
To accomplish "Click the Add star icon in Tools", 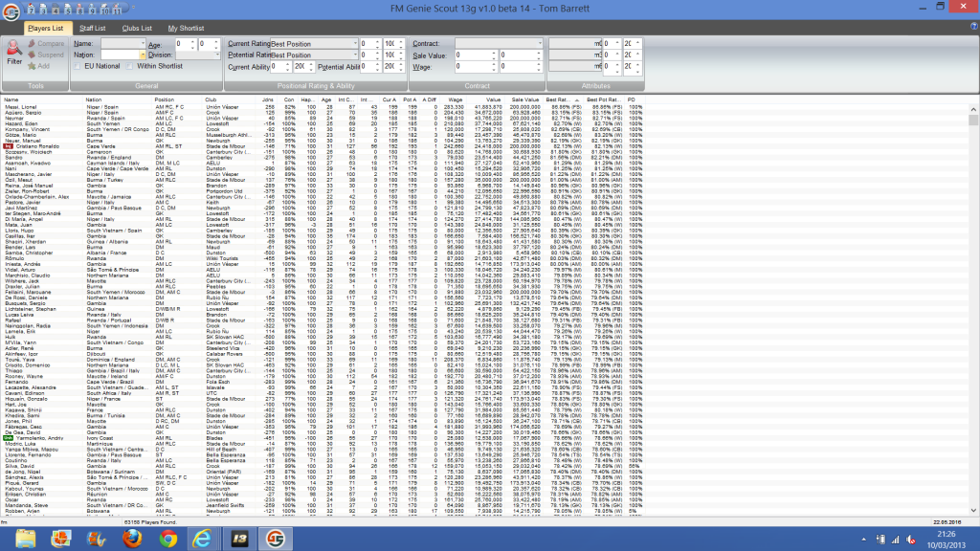I will click(x=32, y=66).
